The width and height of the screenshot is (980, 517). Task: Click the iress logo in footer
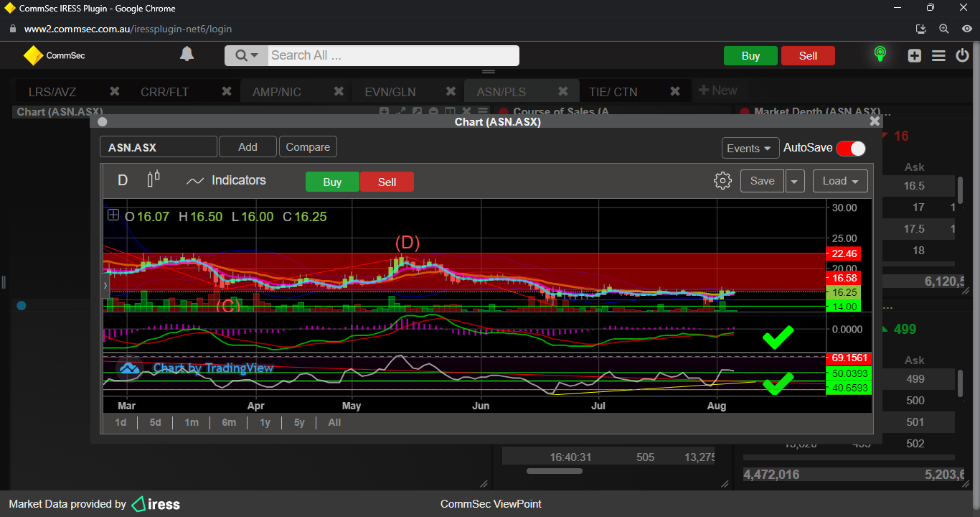[156, 504]
